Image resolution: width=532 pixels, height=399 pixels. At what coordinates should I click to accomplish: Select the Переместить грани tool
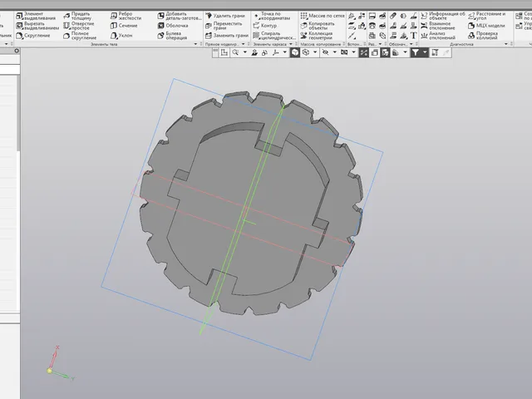[224, 26]
